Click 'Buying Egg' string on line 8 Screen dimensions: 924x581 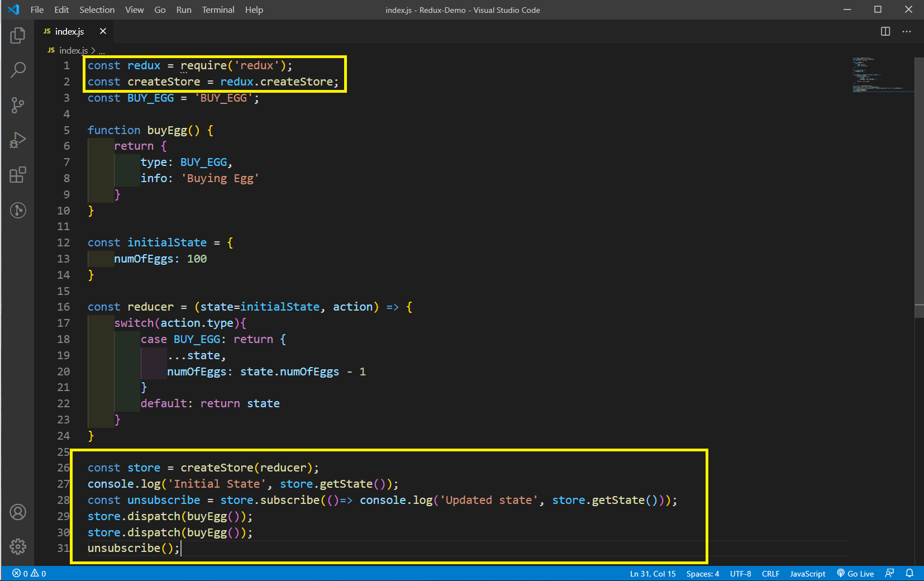(x=220, y=178)
